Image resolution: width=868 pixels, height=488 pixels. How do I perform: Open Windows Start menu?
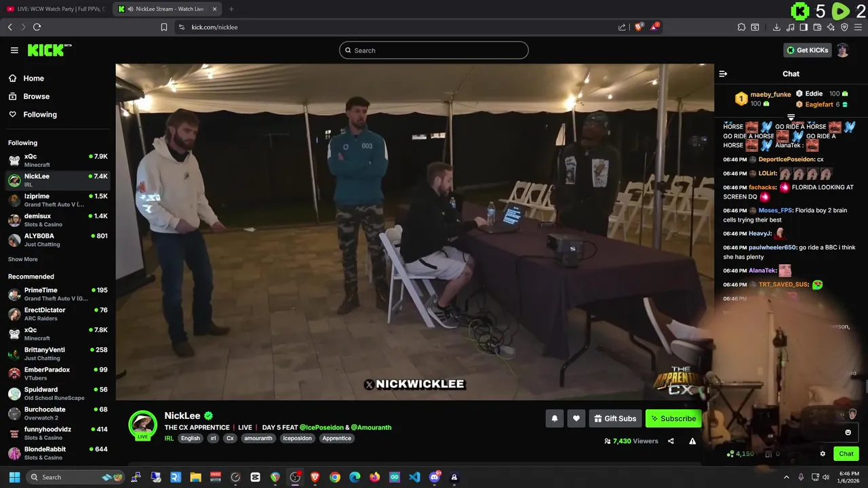14,477
